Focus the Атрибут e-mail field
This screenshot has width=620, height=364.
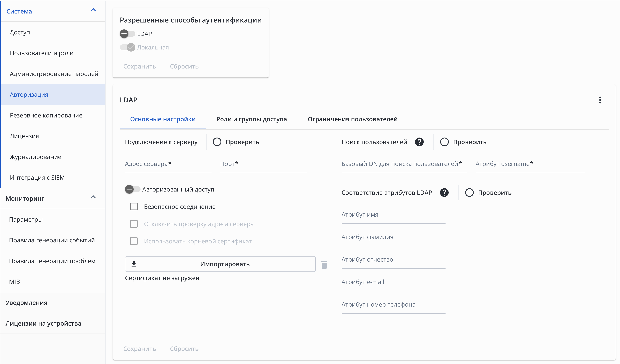[393, 282]
